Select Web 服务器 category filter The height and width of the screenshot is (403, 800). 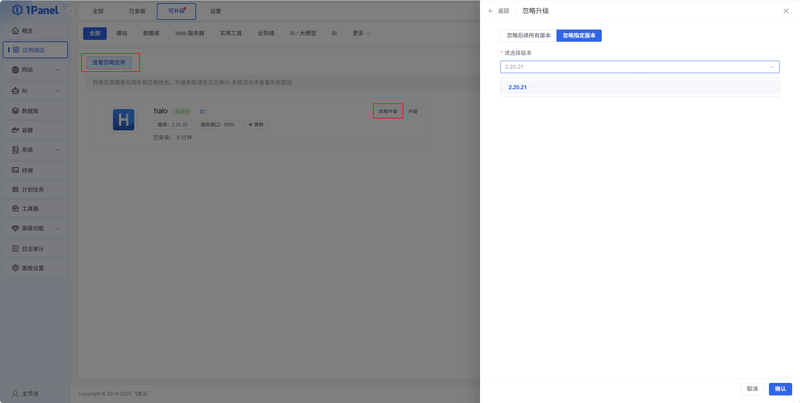pyautogui.click(x=190, y=33)
